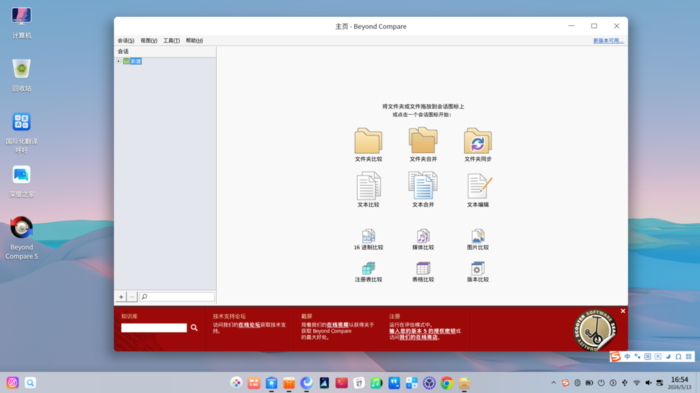Click the taskbar search icon
This screenshot has height=393, width=700.
tap(30, 383)
